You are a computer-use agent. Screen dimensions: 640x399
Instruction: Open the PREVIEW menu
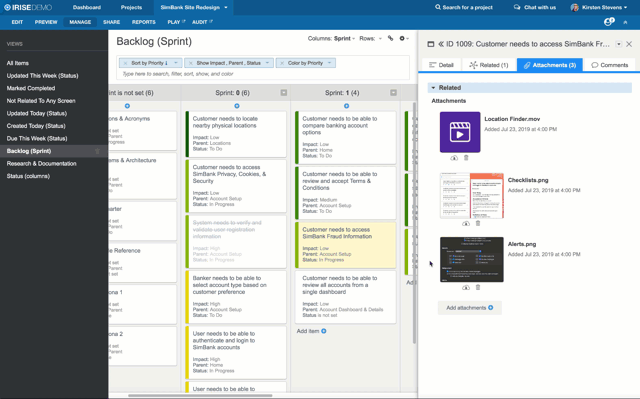[46, 22]
